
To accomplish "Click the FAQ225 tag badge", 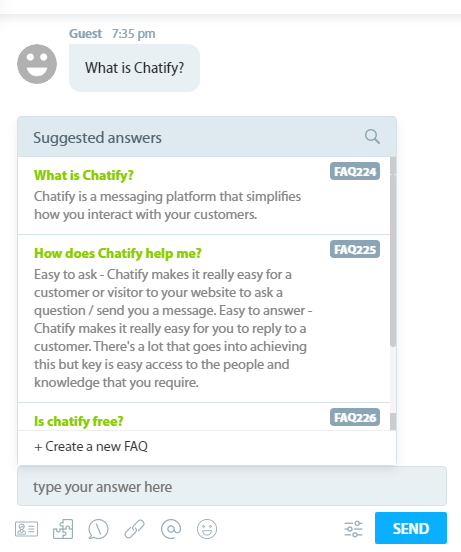I will click(355, 249).
